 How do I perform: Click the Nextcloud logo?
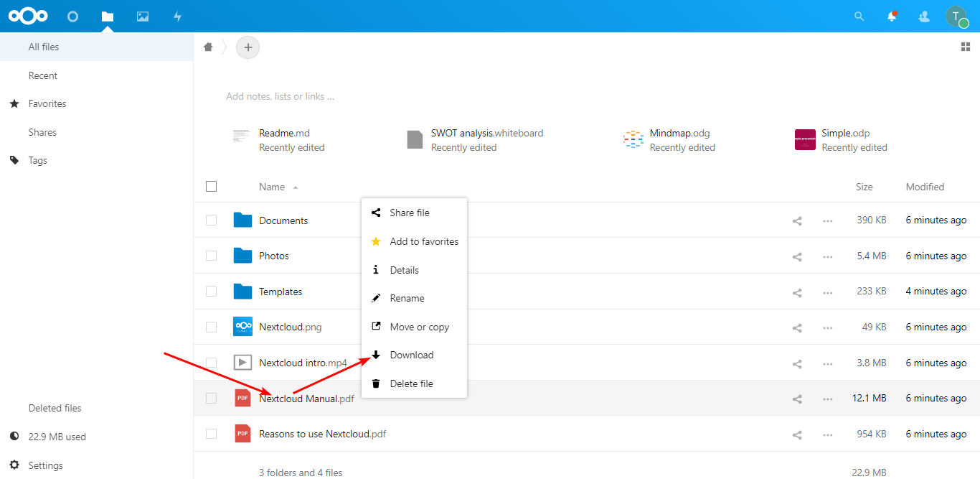click(x=28, y=16)
